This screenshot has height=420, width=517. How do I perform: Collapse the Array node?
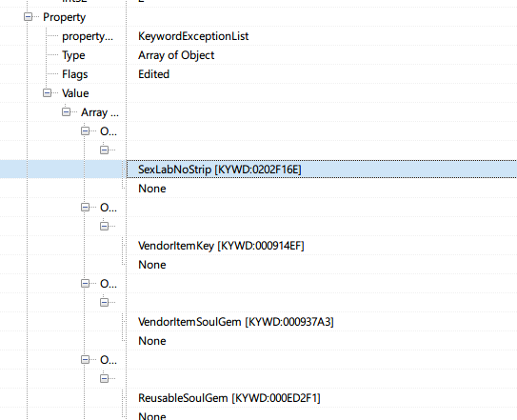[67, 112]
